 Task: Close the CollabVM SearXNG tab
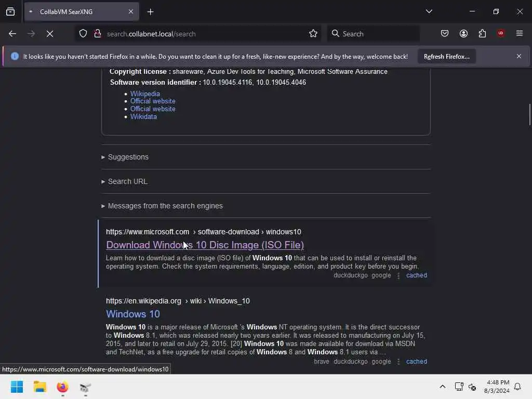click(x=131, y=12)
